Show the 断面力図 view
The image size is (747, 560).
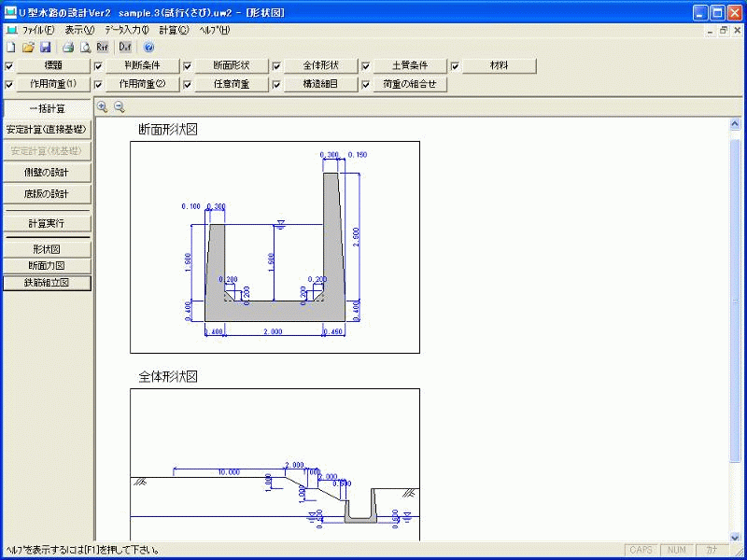coord(47,266)
